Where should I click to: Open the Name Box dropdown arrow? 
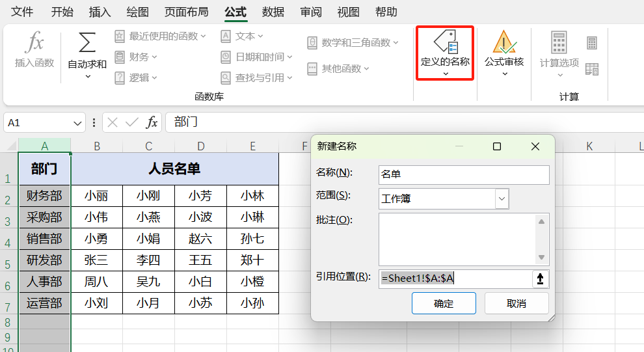(x=78, y=122)
